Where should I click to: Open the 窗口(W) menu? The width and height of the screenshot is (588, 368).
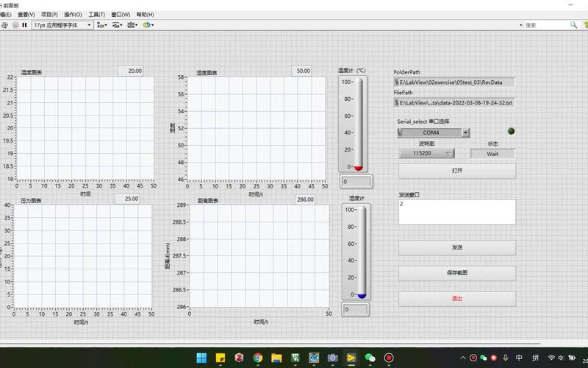121,14
